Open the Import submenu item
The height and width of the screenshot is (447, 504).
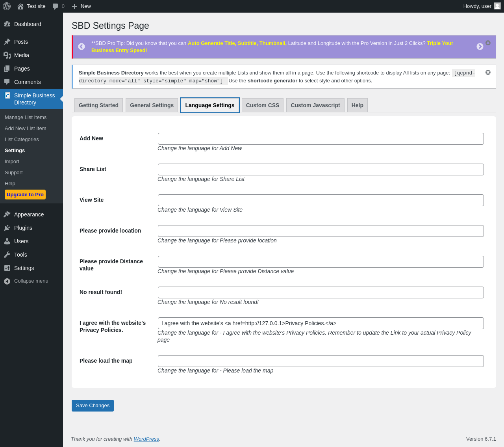[12, 162]
